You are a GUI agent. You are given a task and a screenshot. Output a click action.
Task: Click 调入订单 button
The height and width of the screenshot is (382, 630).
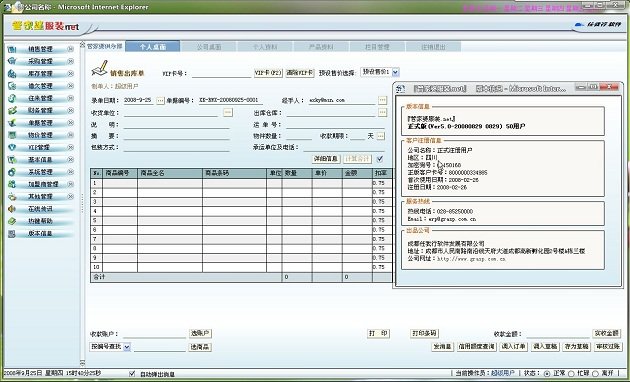point(513,346)
